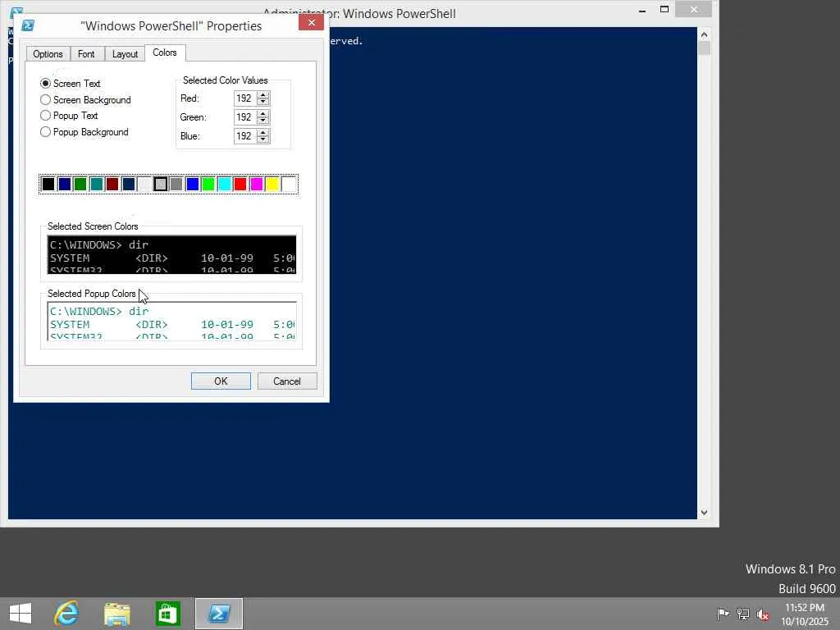This screenshot has width=840, height=630.
Task: Close the Properties dialog with the red X
Action: 311,22
